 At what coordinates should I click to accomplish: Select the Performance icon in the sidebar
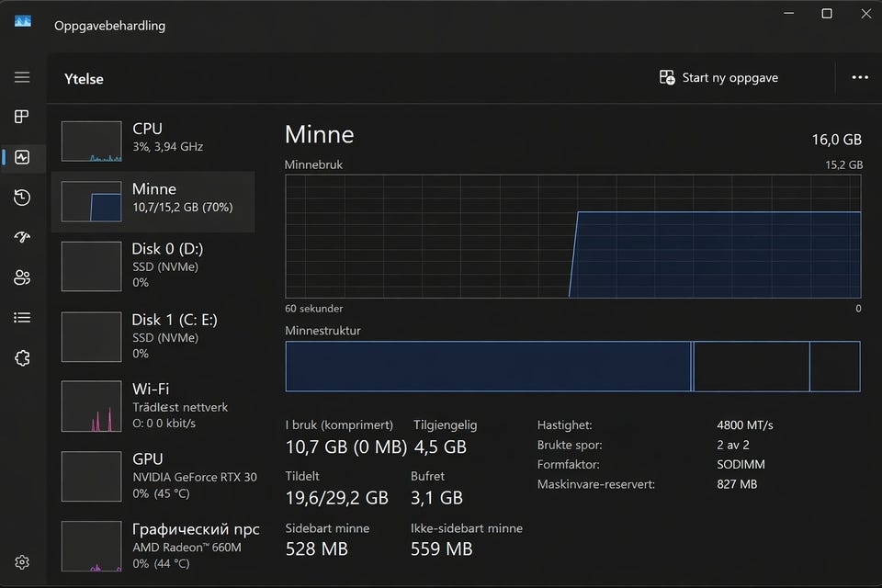(22, 157)
